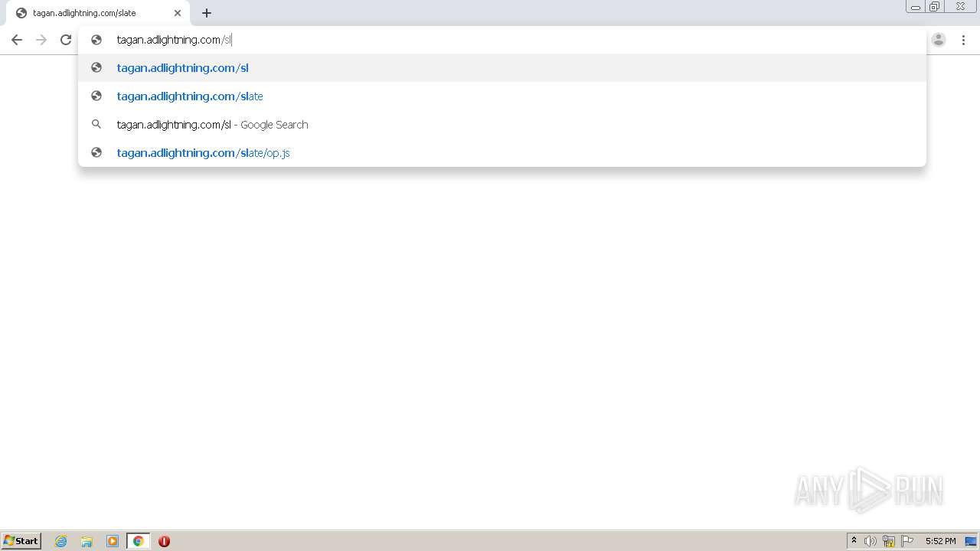Open the network status tray icon
This screenshot has height=551, width=980.
click(889, 541)
